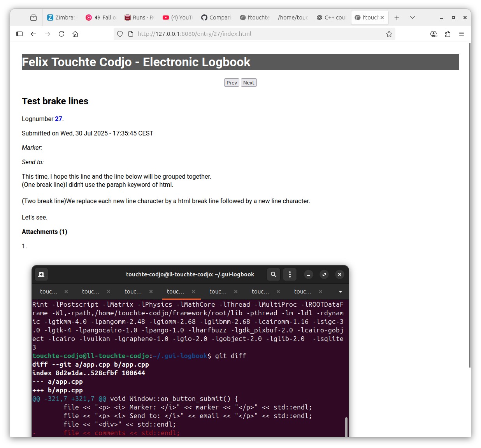Open Firefox View recent browsing icon
Image resolution: width=481 pixels, height=448 pixels.
click(33, 18)
